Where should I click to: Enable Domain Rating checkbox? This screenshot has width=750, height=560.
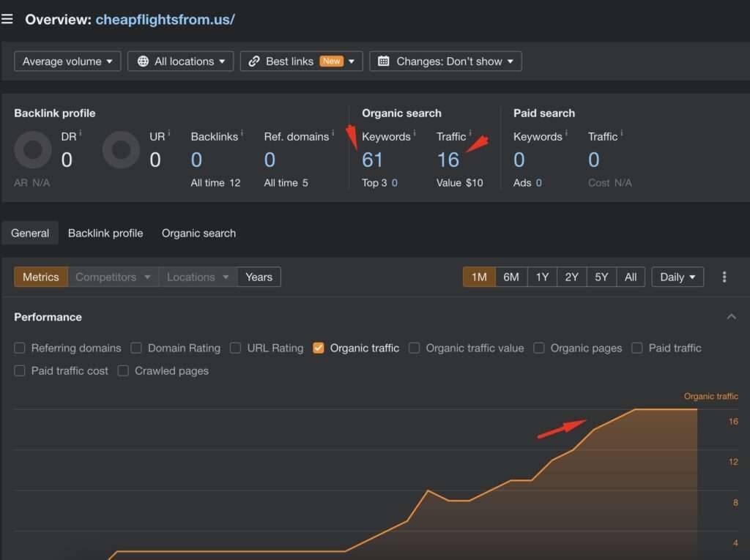136,348
